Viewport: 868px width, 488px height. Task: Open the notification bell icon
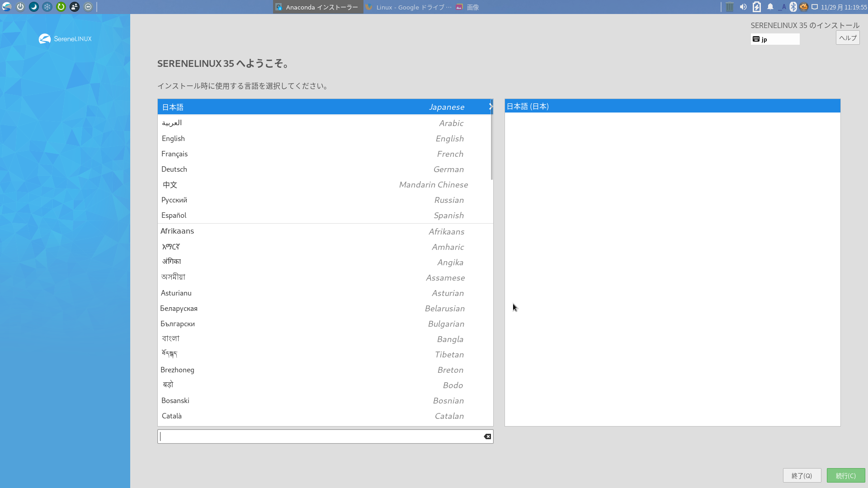770,7
